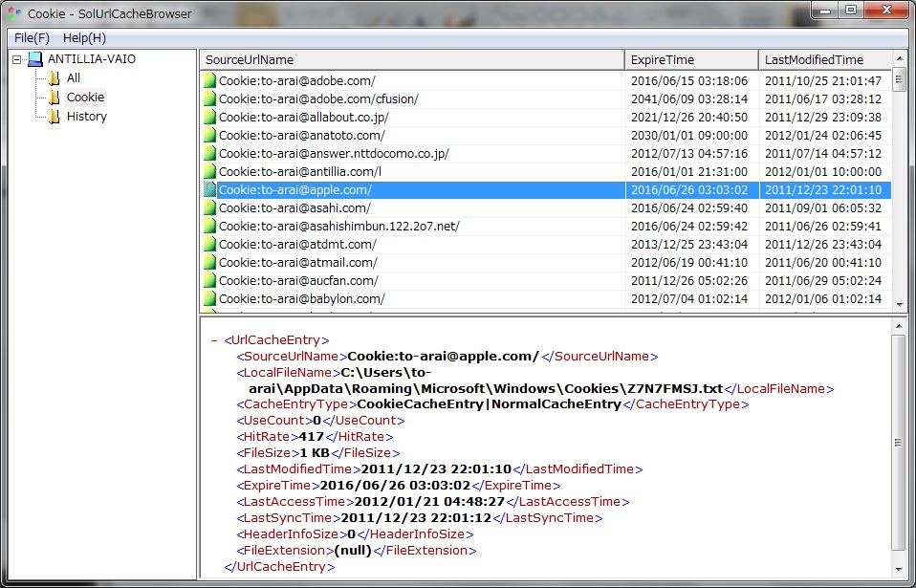Image resolution: width=916 pixels, height=588 pixels.
Task: Click LastModifiedTime cell 2012/01/01 10:00:00
Action: [x=823, y=172]
